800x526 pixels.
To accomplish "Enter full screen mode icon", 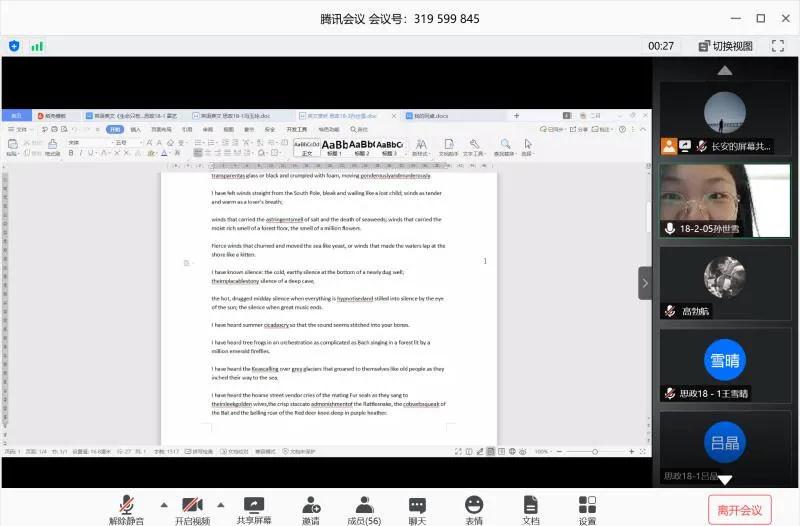I will (x=777, y=46).
